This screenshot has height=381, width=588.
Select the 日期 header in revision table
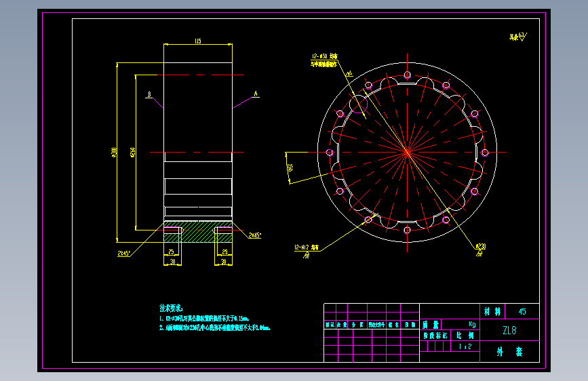pos(410,325)
